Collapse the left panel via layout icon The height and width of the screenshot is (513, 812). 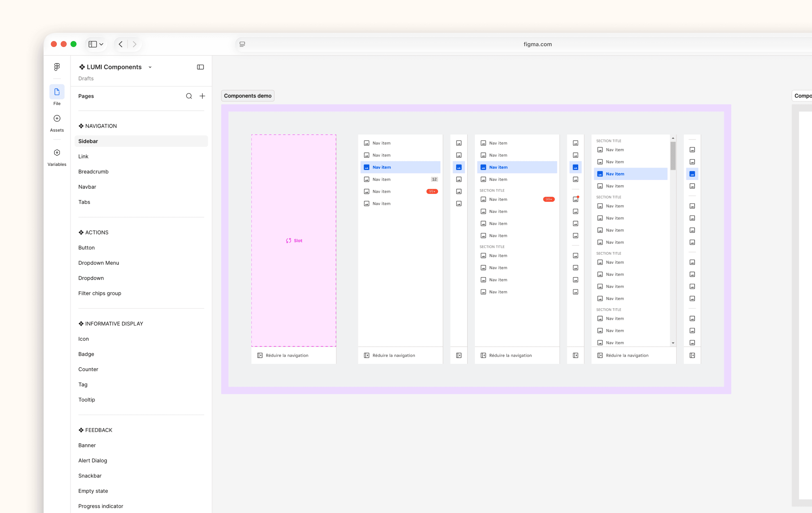(x=200, y=67)
